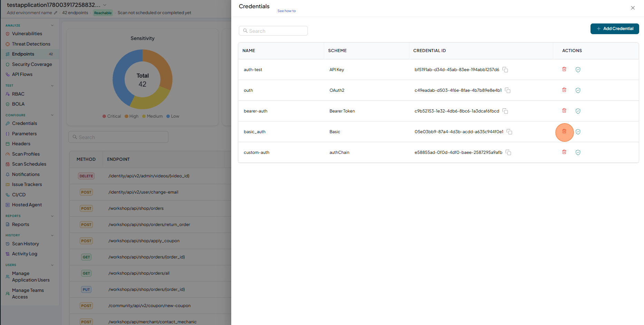Screen dimensions: 644x325
Task: Click the Add Credential button
Action: (615, 29)
